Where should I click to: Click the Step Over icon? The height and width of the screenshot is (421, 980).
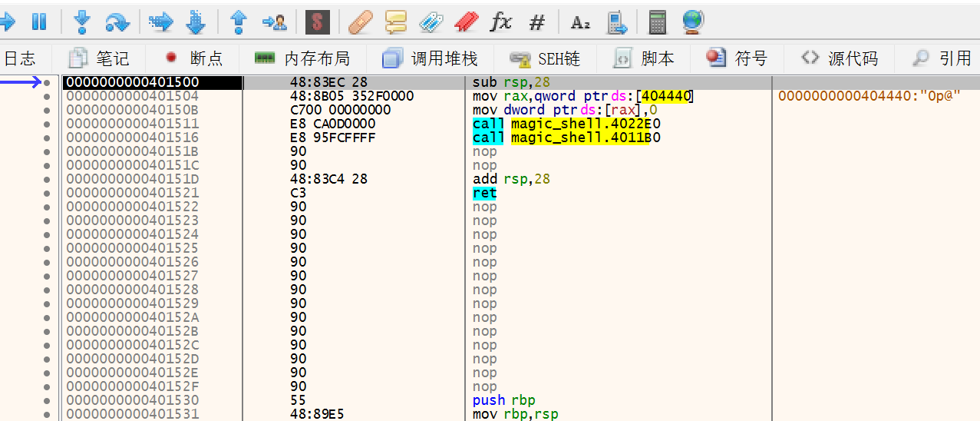pyautogui.click(x=117, y=22)
